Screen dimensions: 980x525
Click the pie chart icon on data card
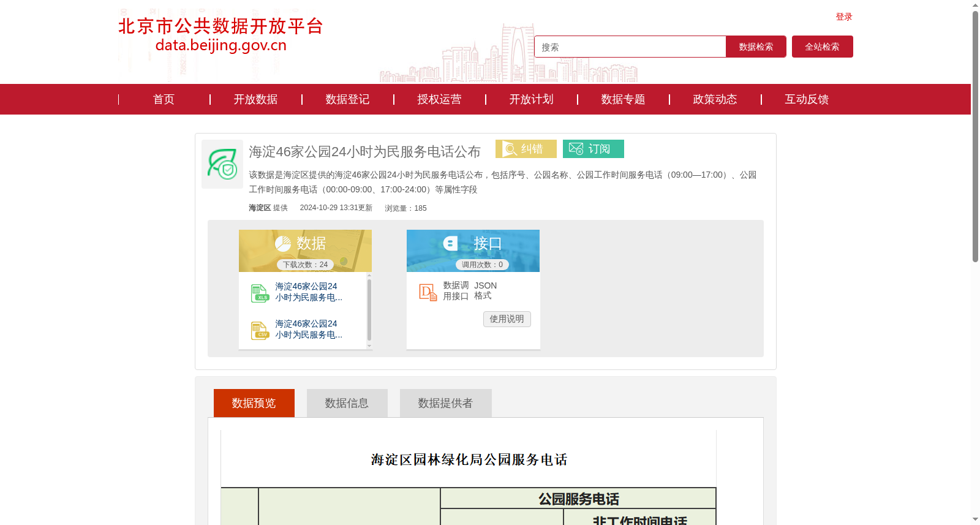[283, 244]
